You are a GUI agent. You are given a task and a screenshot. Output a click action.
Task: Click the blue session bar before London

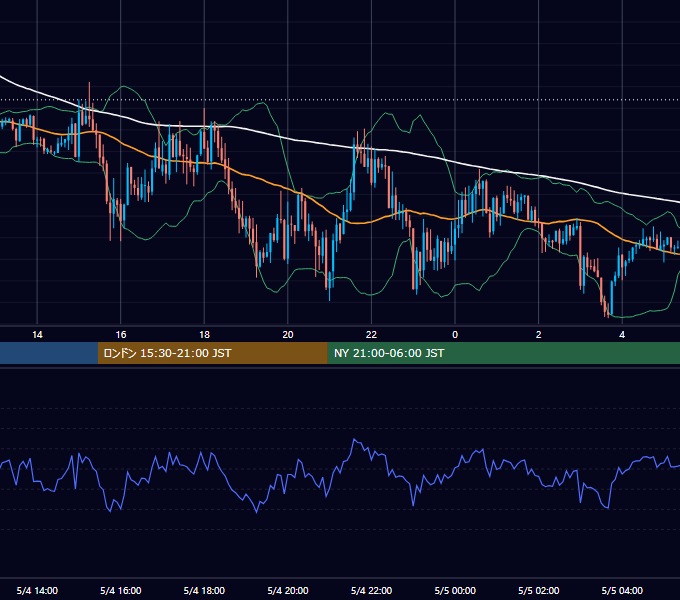[x=49, y=353]
